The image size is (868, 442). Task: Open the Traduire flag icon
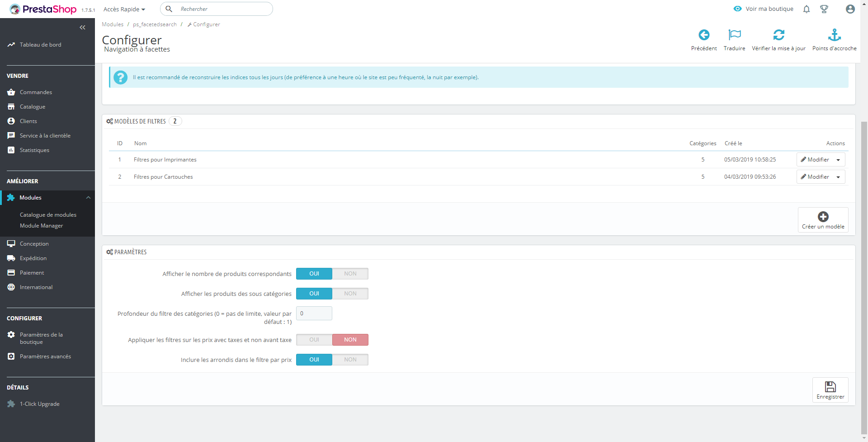point(735,35)
